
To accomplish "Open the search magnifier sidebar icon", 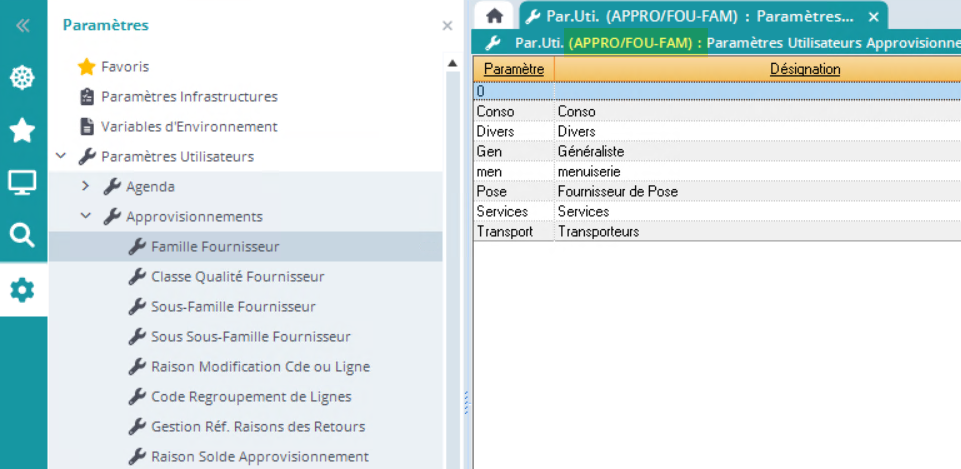I will [22, 236].
